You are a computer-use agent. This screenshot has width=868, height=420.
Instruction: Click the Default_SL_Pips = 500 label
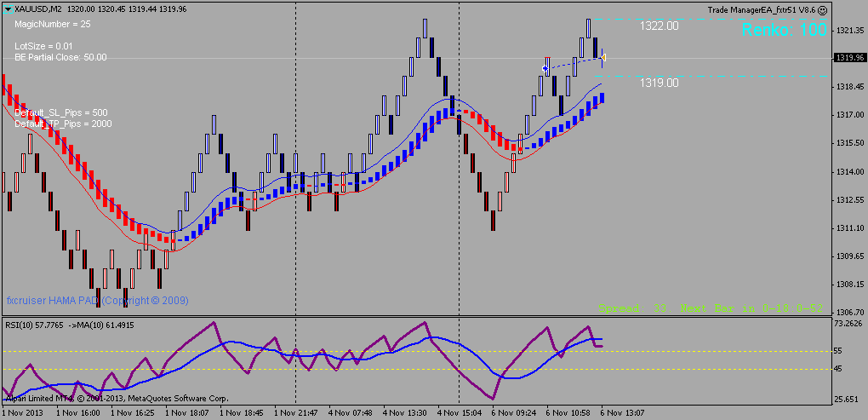point(61,113)
